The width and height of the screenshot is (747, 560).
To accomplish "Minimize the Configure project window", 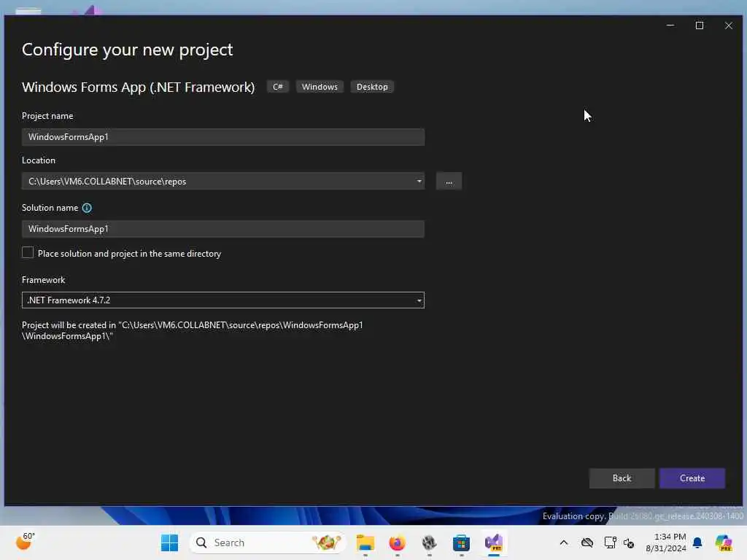I will [x=670, y=26].
